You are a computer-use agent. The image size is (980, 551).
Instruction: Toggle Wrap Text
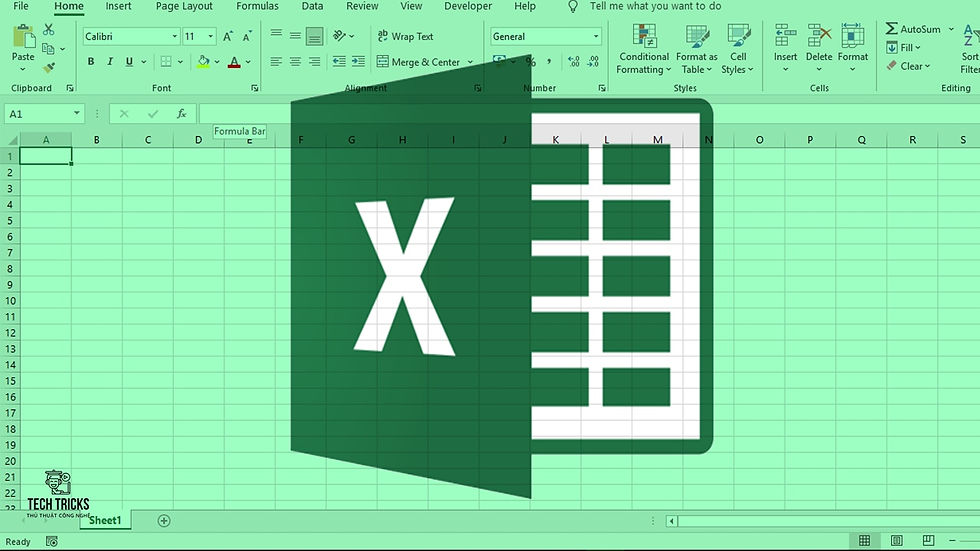(405, 36)
